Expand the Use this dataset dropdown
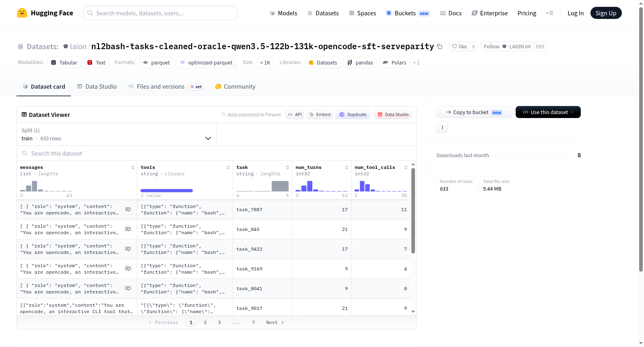This screenshot has height=347, width=644. click(x=548, y=112)
